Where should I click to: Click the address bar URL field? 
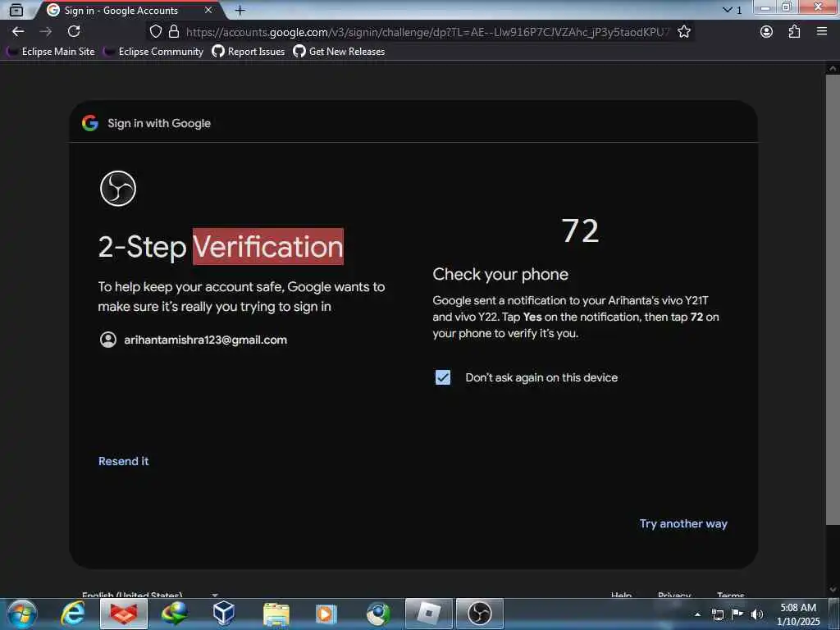[x=427, y=32]
